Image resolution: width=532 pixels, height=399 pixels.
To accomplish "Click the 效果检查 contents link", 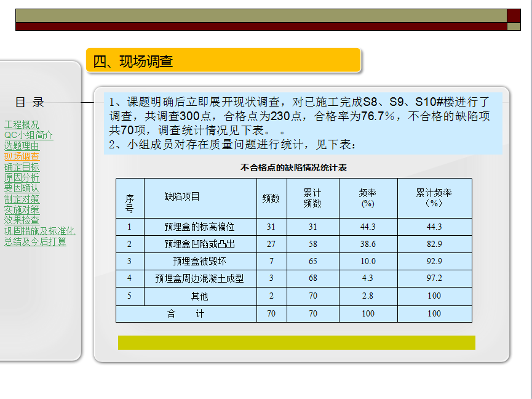I will pyautogui.click(x=22, y=220).
